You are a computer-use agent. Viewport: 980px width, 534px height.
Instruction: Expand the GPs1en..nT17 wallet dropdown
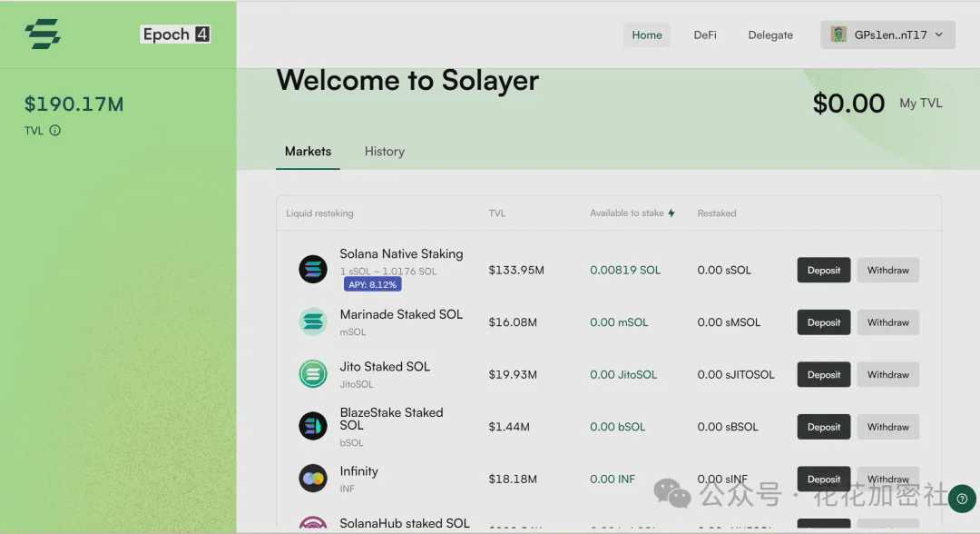[887, 35]
